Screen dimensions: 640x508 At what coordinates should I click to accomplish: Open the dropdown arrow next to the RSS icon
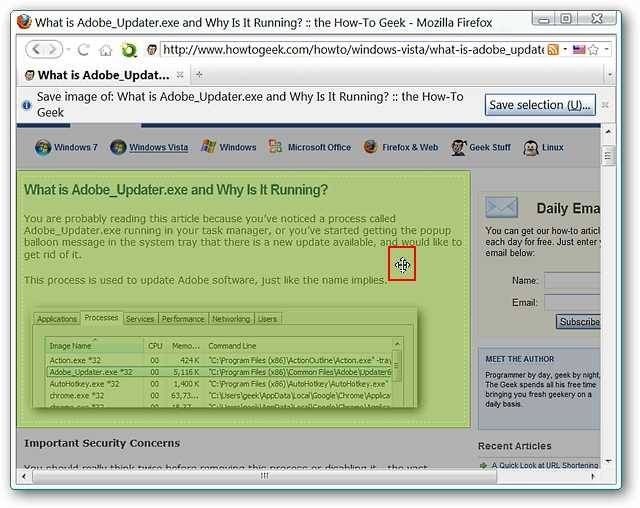pyautogui.click(x=565, y=49)
